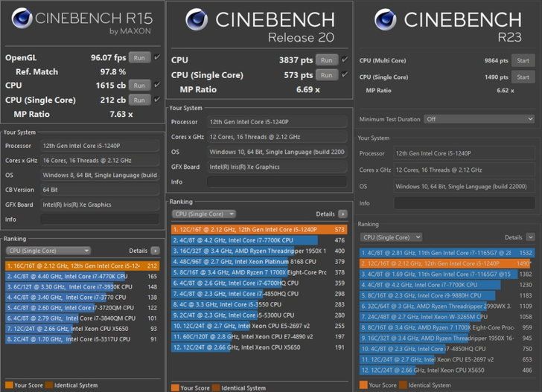542x392 pixels.
Task: Select the i5-1240P row scoring 573 in Release 20
Action: tap(259, 229)
